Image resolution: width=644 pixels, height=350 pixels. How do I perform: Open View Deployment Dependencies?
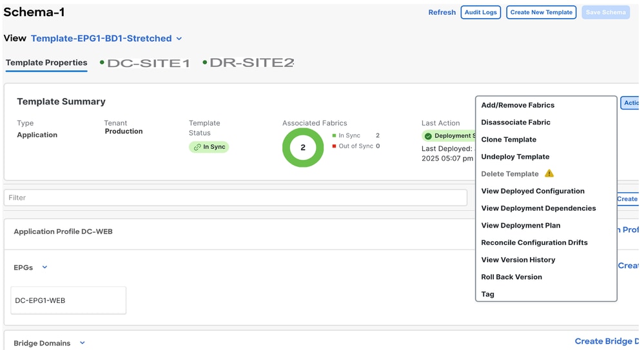(538, 208)
